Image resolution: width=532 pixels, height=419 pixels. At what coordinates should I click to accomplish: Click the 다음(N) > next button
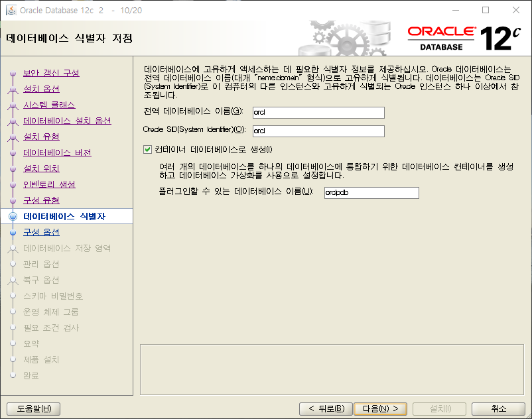(x=380, y=409)
